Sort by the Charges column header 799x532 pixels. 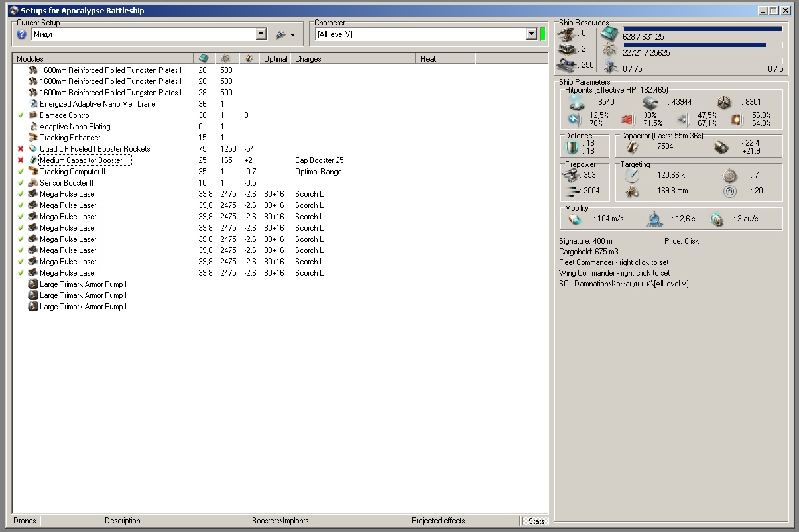353,58
